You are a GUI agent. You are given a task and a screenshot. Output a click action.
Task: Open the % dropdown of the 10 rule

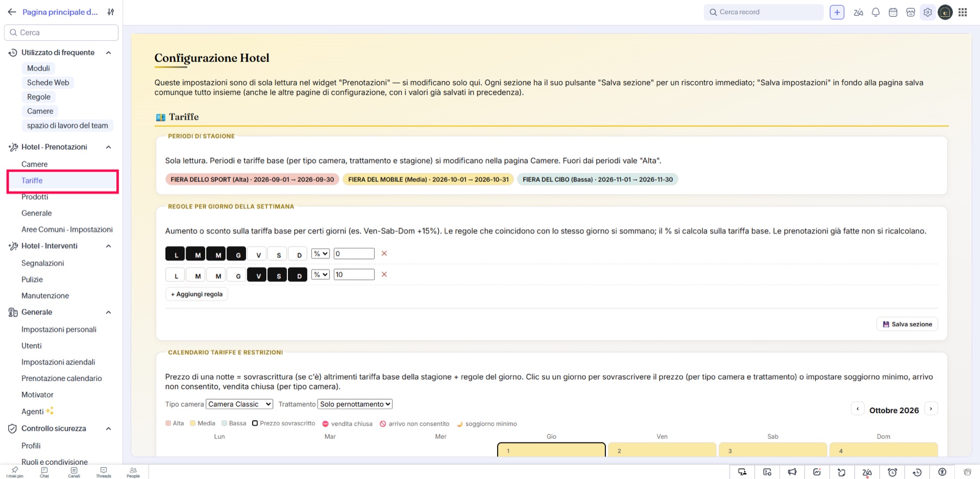[x=320, y=274]
